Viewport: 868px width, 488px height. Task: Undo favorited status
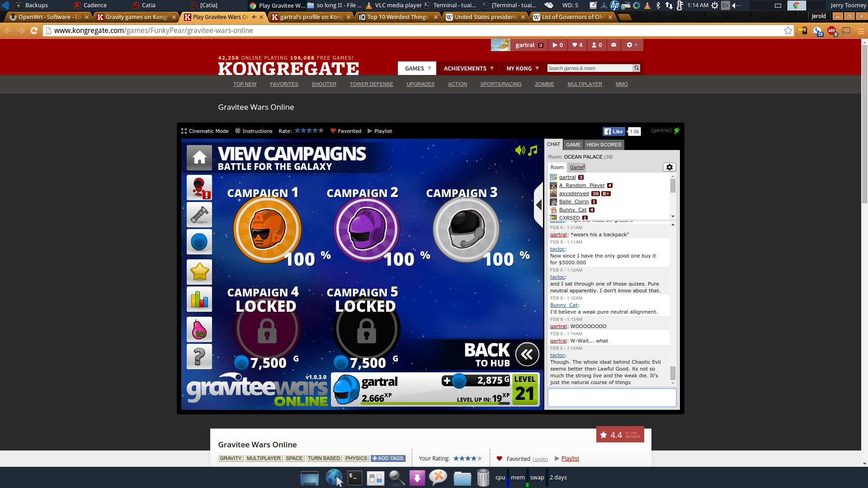pyautogui.click(x=540, y=459)
